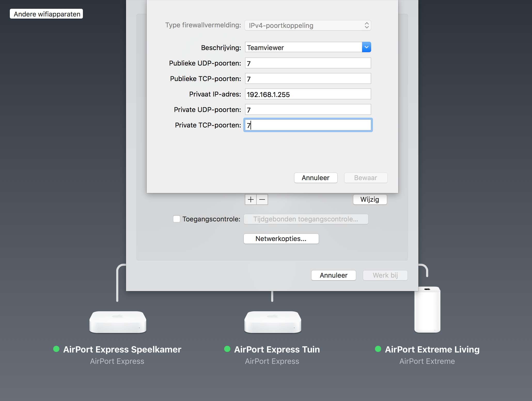The image size is (532, 401).
Task: Click the AirPort Express Tuin label
Action: click(277, 349)
